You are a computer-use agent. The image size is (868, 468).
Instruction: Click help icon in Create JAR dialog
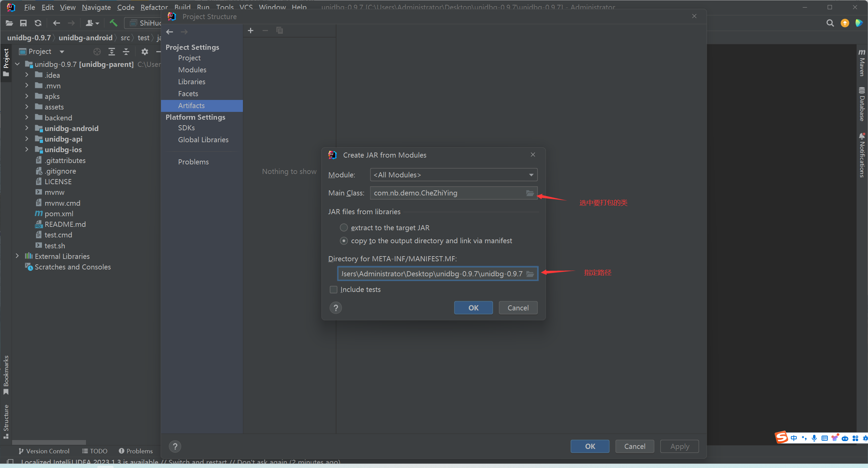[336, 308]
